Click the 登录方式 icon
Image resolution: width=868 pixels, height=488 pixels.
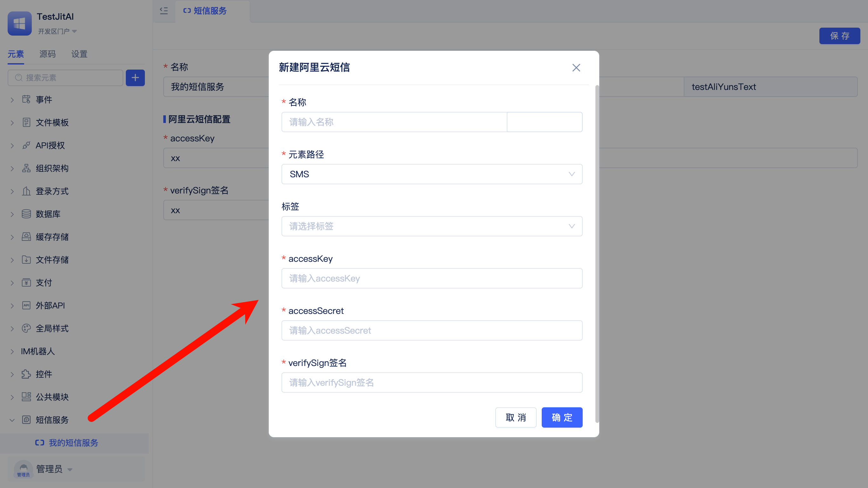(26, 191)
